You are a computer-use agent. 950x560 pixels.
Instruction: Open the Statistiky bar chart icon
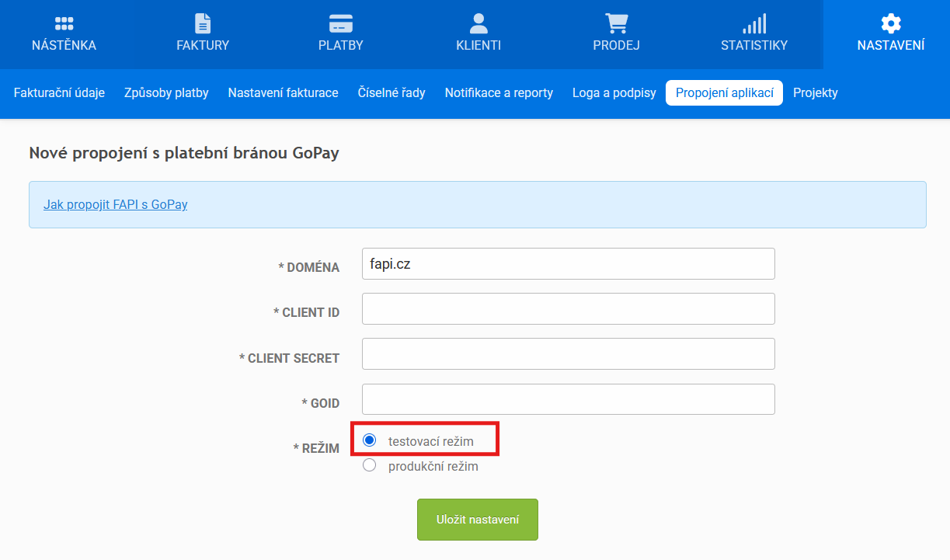pos(754,23)
